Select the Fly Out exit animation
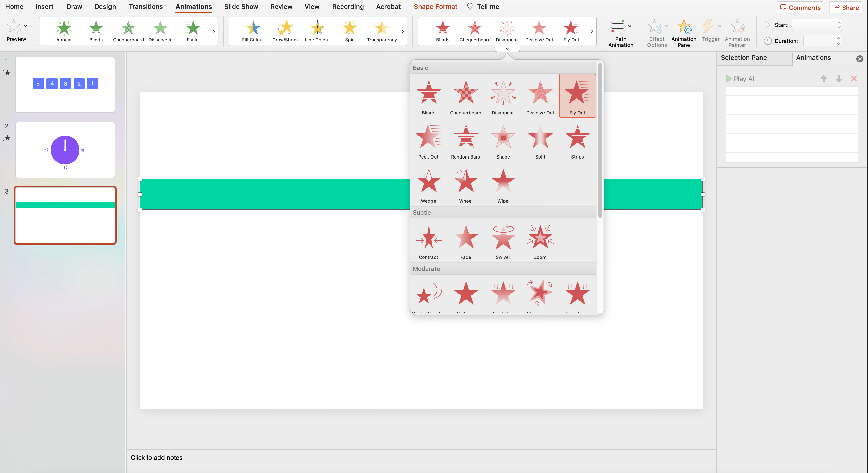The width and height of the screenshot is (868, 473). point(577,95)
